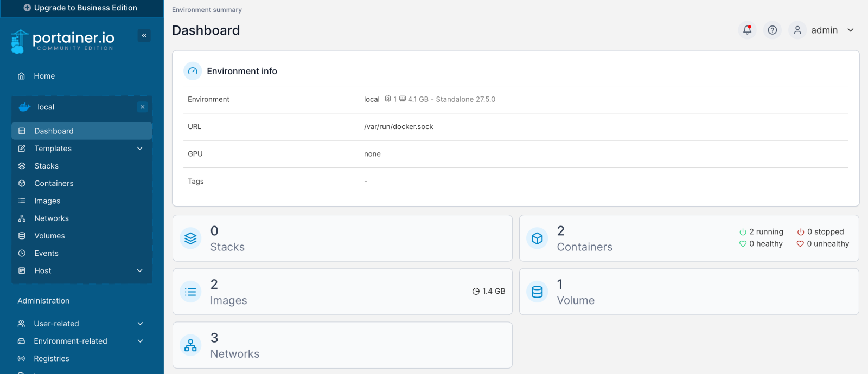Viewport: 868px width, 374px height.
Task: Click the Containers cube icon tile
Action: (x=537, y=238)
